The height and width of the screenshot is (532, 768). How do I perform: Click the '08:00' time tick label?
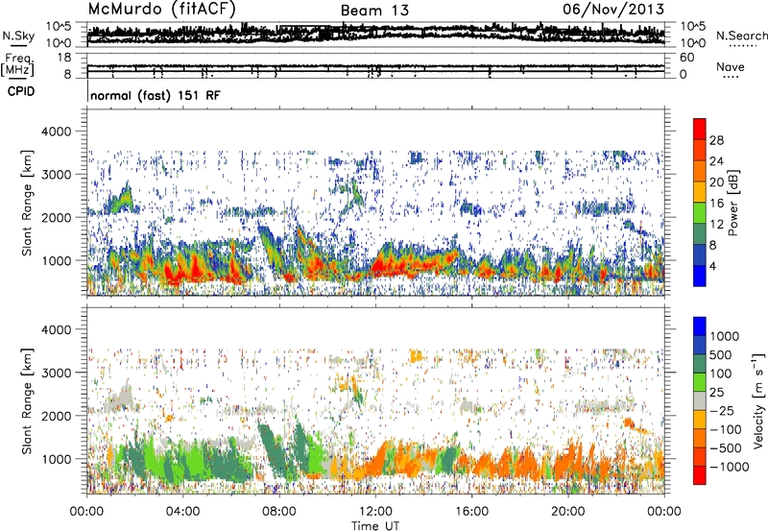[x=279, y=512]
